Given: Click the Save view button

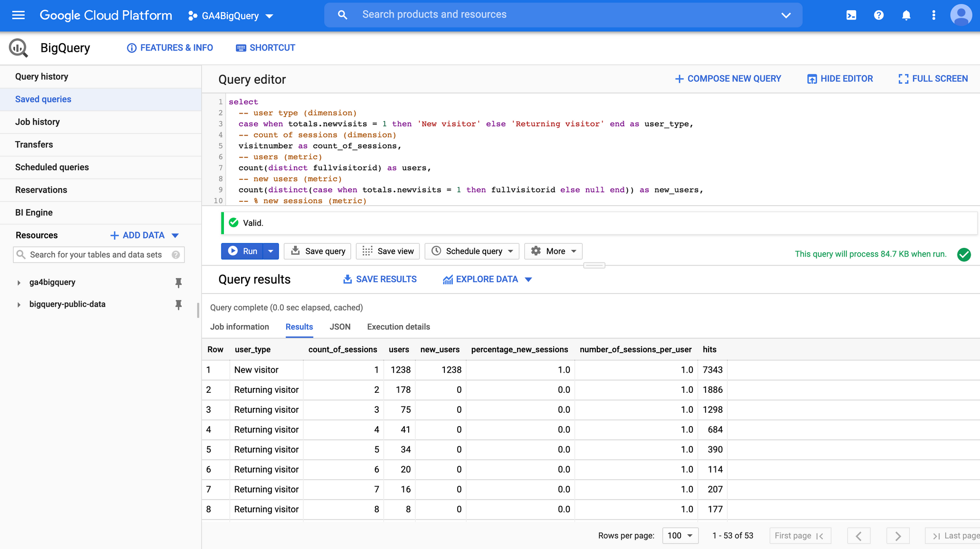Looking at the screenshot, I should 388,251.
